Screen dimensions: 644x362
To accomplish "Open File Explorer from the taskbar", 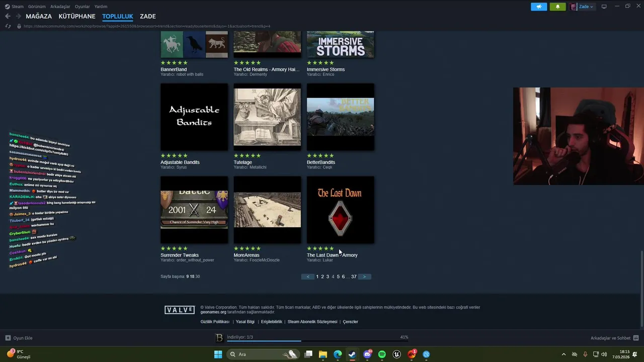I will point(323,354).
